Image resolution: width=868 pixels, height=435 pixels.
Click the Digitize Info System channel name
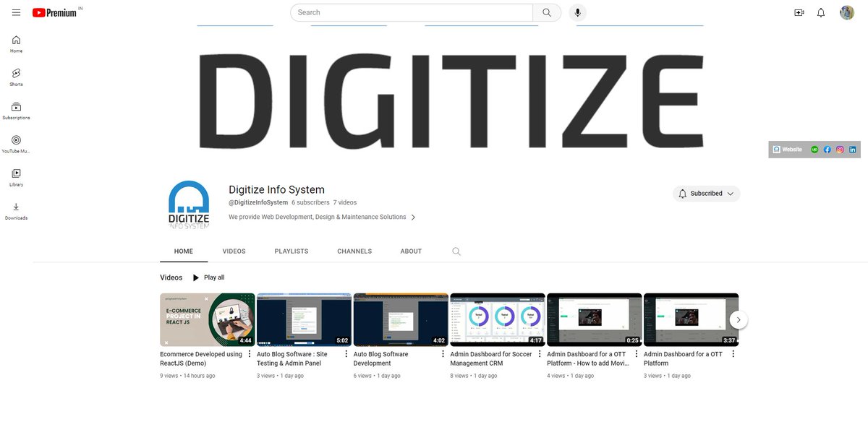tap(276, 189)
